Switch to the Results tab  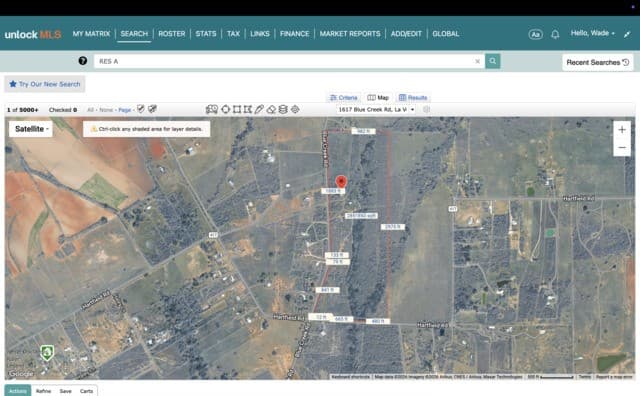point(413,98)
